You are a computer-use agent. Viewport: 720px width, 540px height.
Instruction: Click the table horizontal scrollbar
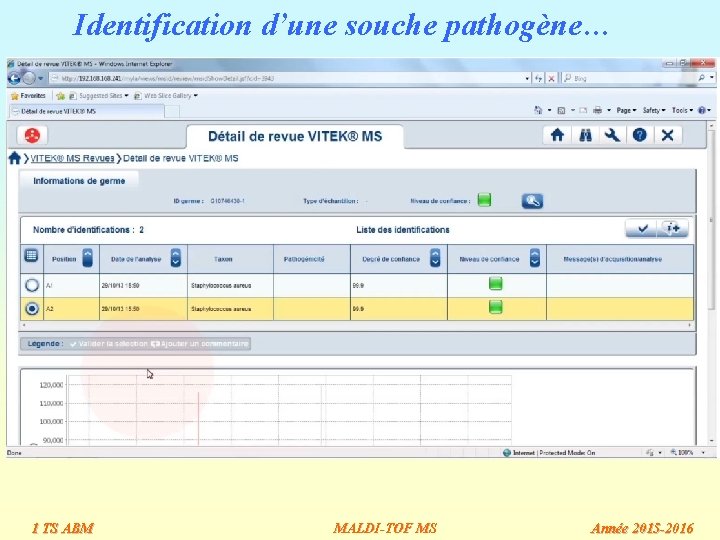357,325
